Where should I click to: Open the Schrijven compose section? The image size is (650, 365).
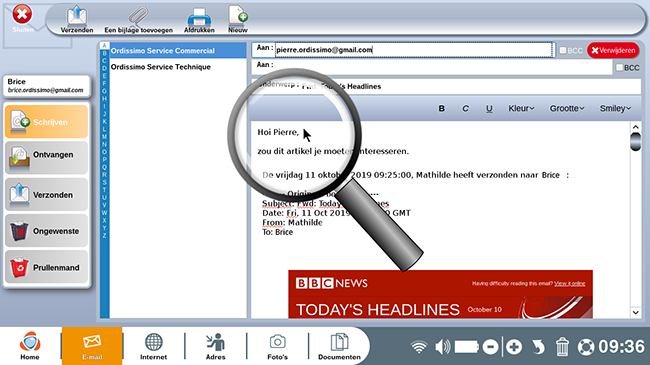point(46,122)
